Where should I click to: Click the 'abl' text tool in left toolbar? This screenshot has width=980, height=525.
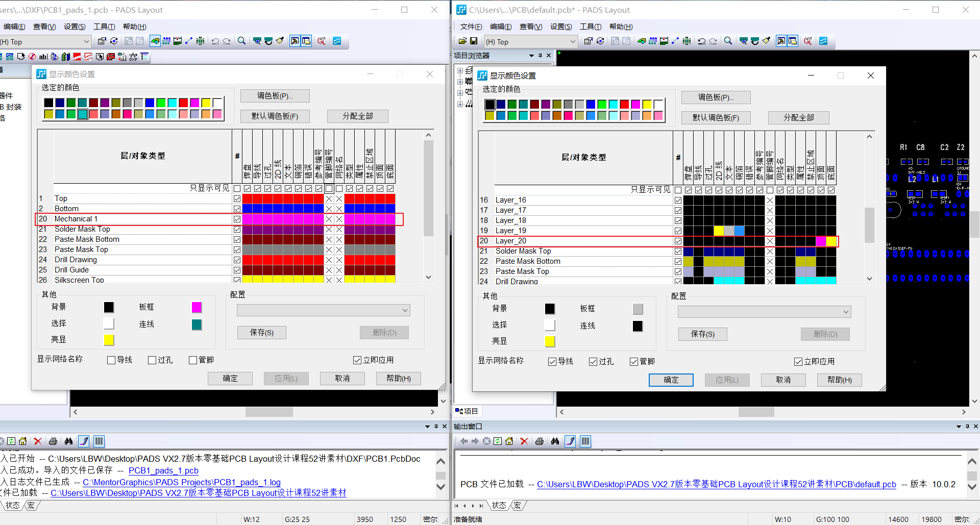(x=43, y=57)
